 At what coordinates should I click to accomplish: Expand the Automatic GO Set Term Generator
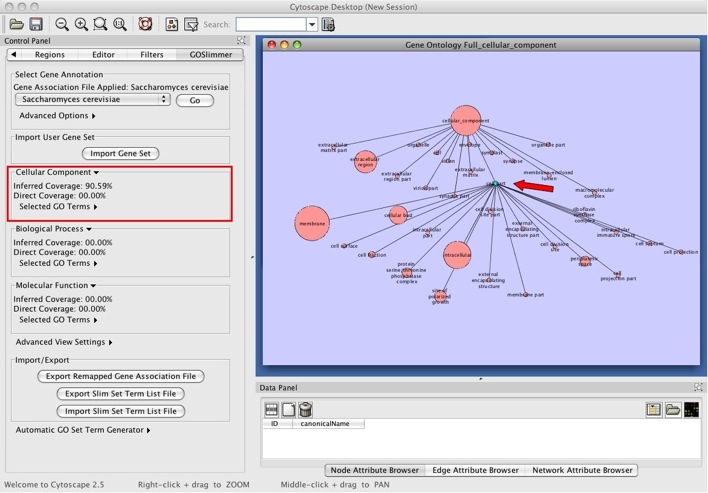pyautogui.click(x=84, y=430)
